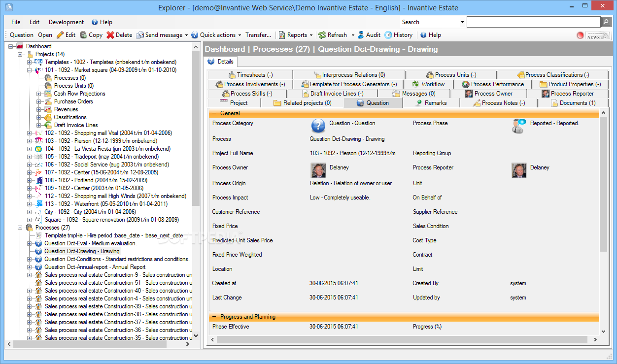Open the Send message dropdown arrow
The height and width of the screenshot is (364, 617).
187,35
